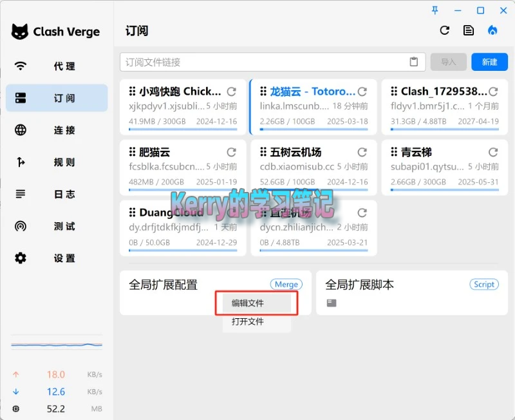Refresh the 肥猫云 subscription
Viewport: 515px width, 420px height.
coord(232,152)
